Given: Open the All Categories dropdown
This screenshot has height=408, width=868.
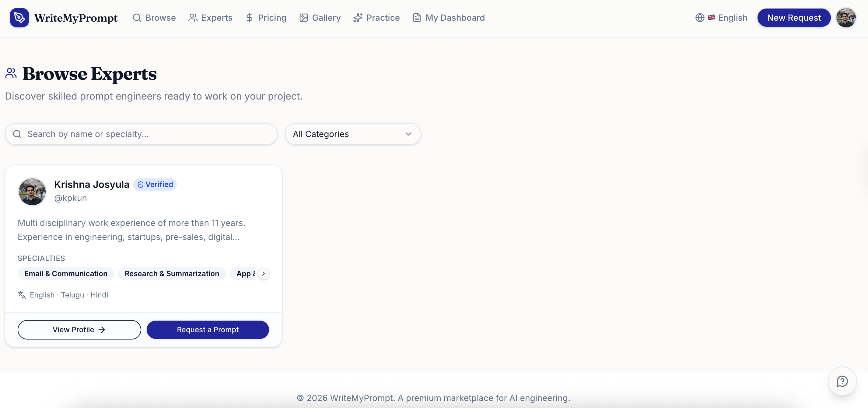Looking at the screenshot, I should pos(352,134).
